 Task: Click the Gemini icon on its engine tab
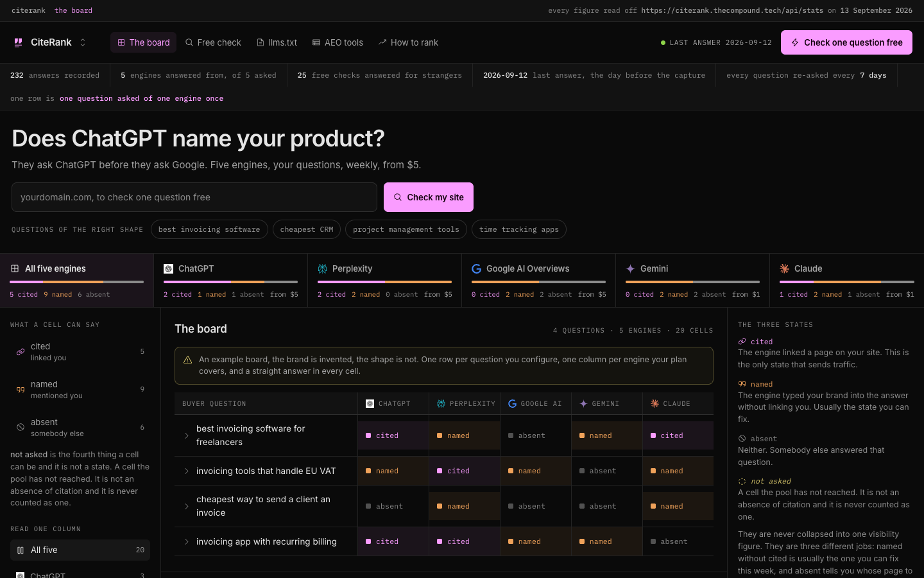click(x=631, y=268)
